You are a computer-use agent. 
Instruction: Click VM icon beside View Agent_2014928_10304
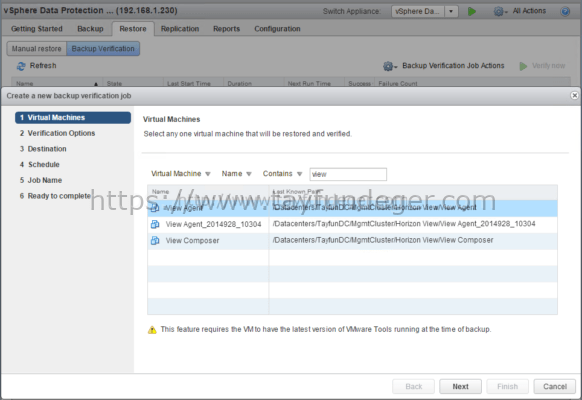(x=155, y=224)
